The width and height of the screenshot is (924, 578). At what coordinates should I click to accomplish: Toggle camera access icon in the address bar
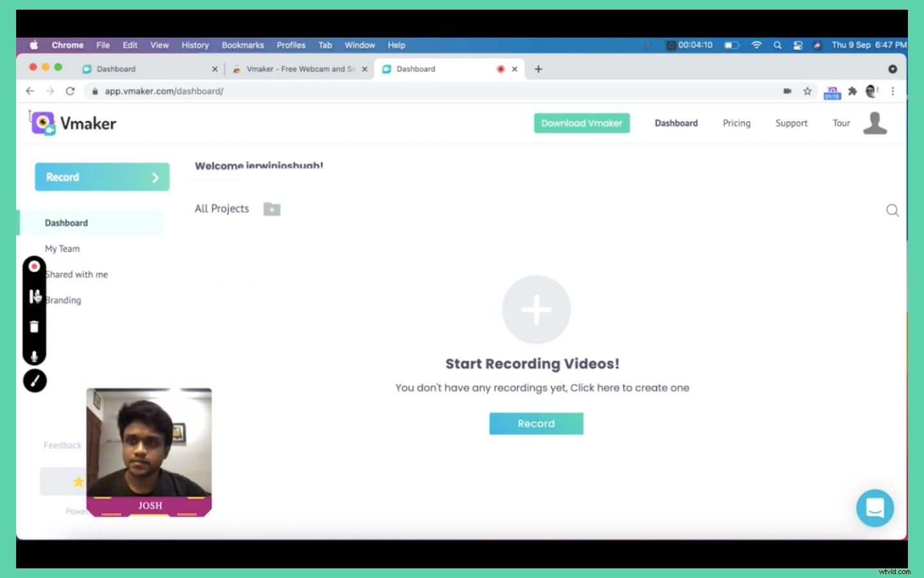tap(787, 91)
